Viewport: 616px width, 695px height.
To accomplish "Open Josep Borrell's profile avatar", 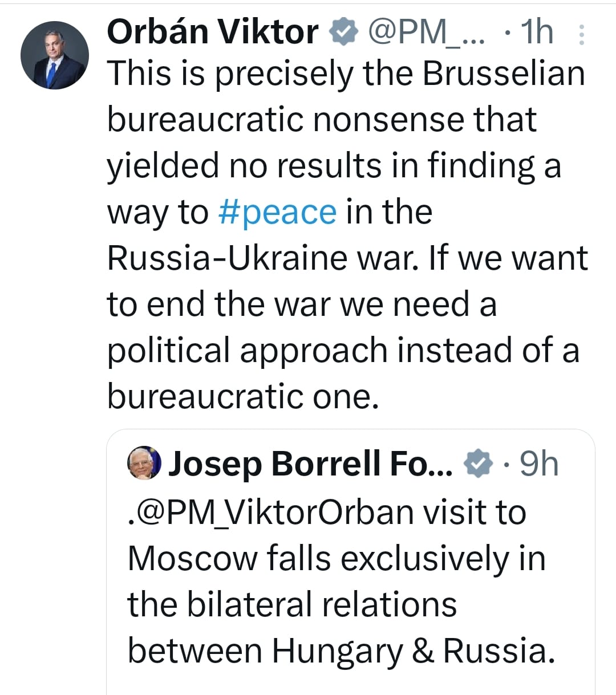I will [x=143, y=463].
